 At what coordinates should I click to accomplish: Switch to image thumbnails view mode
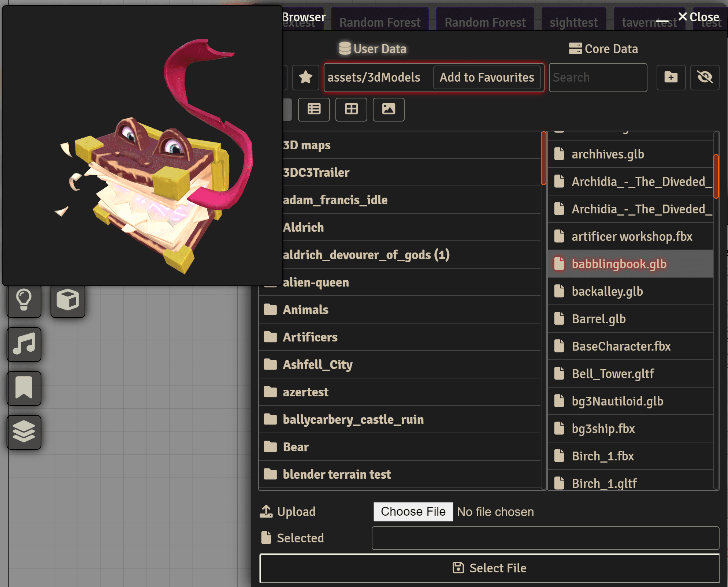[x=389, y=109]
